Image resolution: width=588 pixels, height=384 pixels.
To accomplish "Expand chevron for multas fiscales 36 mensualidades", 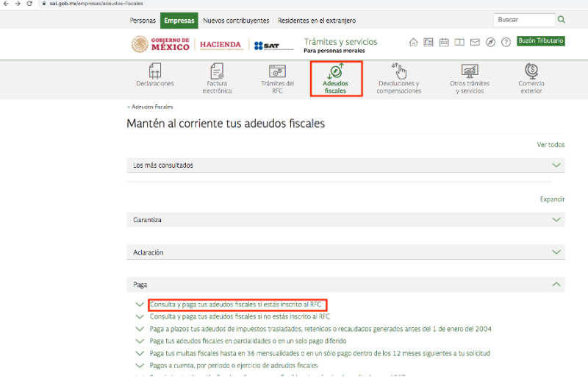I will coord(140,353).
